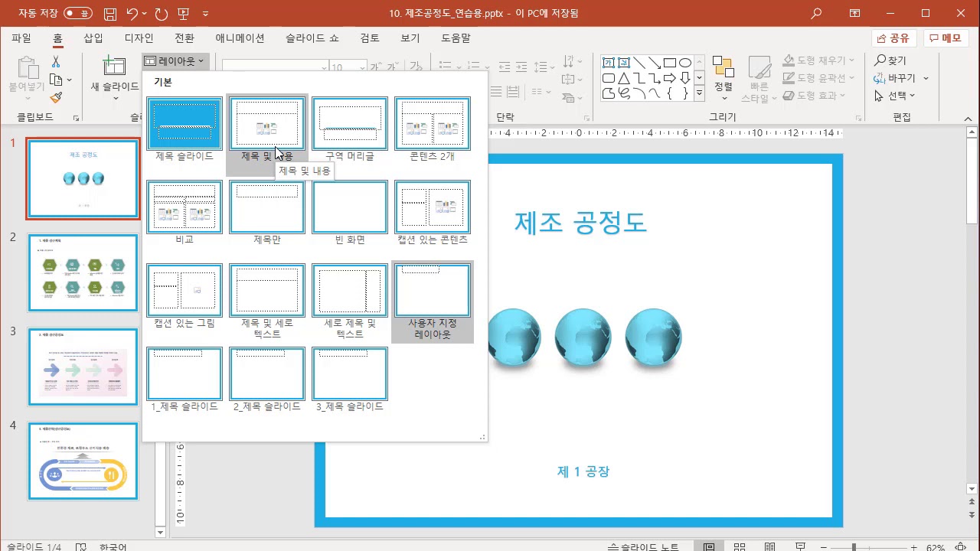This screenshot has width=980, height=551.
Task: Choose the 세로 제목 및 텍스트 layout
Action: click(350, 290)
